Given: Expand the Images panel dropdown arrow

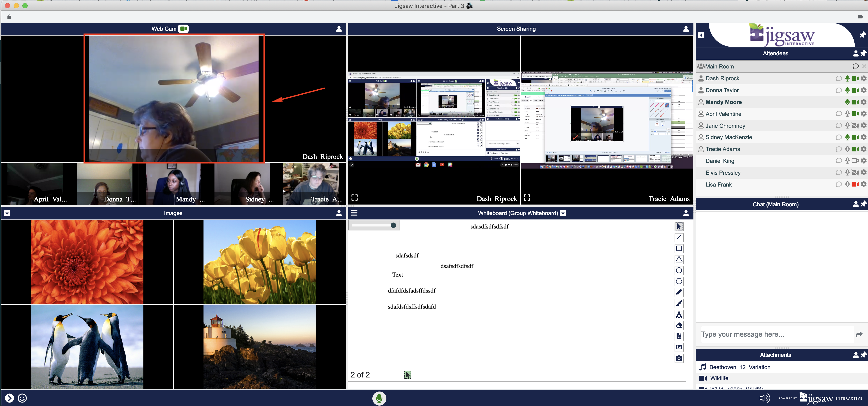Looking at the screenshot, I should 7,214.
